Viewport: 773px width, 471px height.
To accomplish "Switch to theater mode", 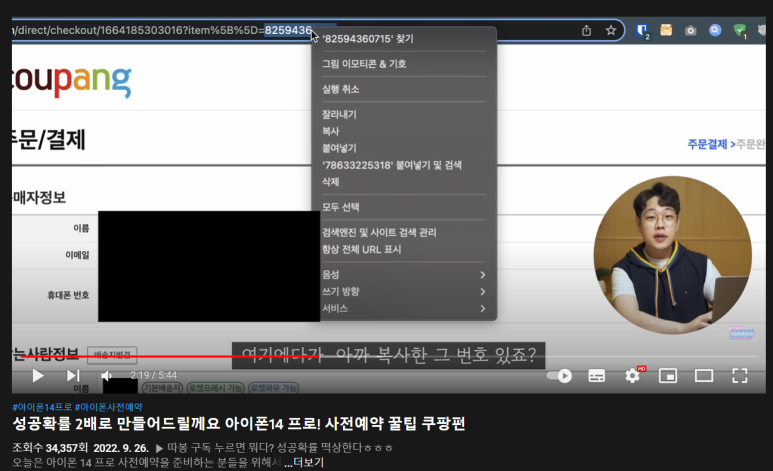I will 704,376.
